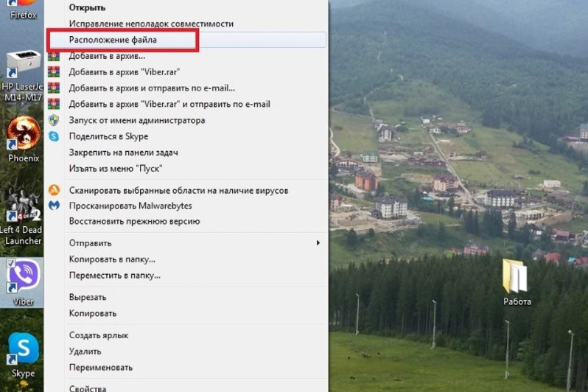Open Свойства at the menu bottom

[x=87, y=388]
